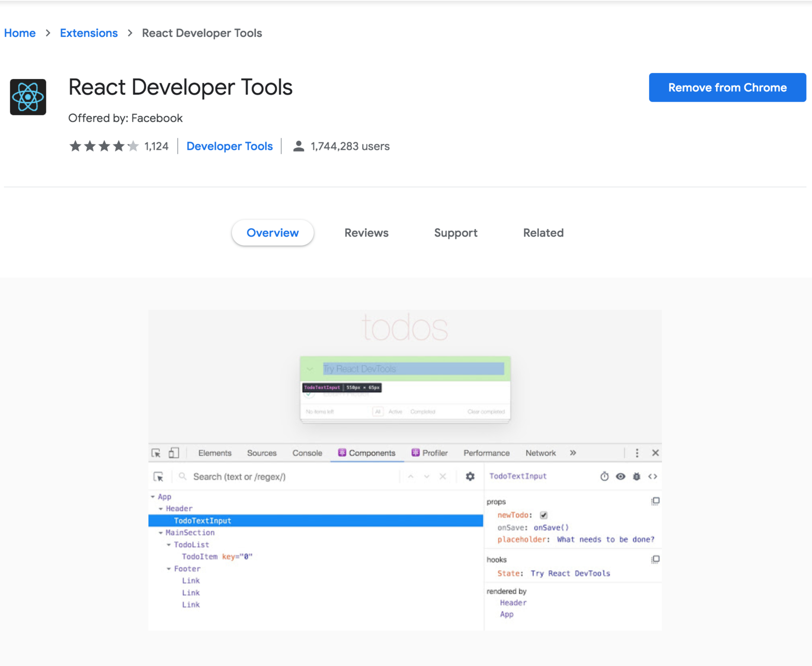Click the select-element picker icon beside search
The height and width of the screenshot is (666, 812).
click(158, 477)
